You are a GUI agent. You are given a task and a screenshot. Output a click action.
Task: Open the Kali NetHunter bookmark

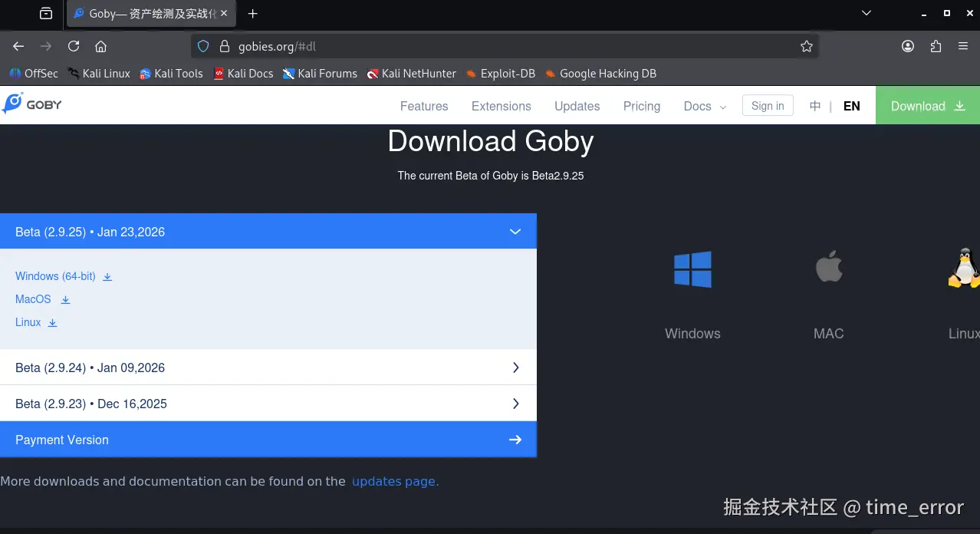[412, 74]
